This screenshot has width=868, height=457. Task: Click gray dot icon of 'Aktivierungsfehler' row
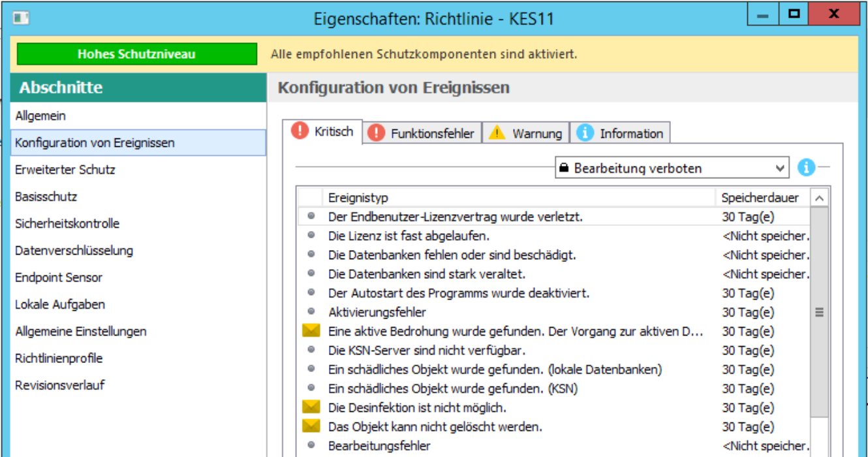[311, 311]
